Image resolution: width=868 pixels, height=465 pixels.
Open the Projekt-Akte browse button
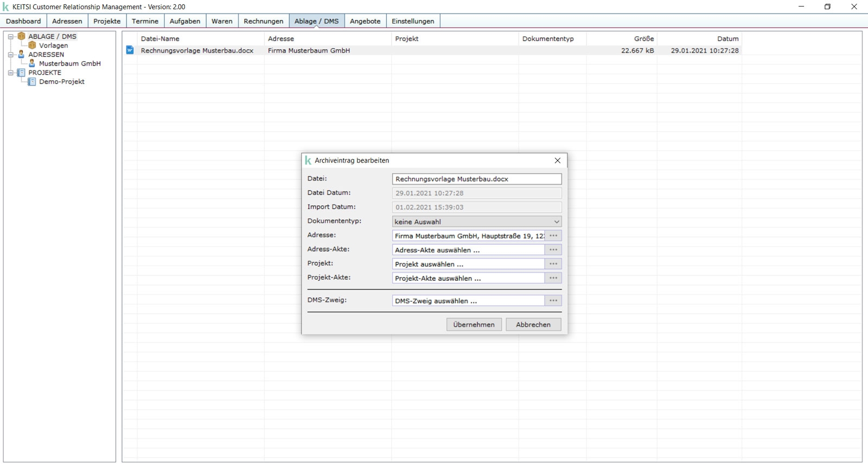553,278
